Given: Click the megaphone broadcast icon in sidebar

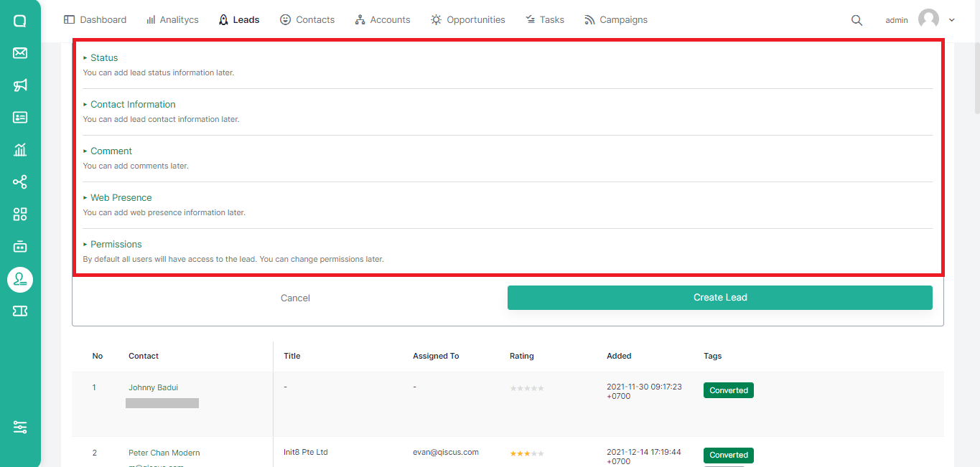Looking at the screenshot, I should tap(20, 85).
